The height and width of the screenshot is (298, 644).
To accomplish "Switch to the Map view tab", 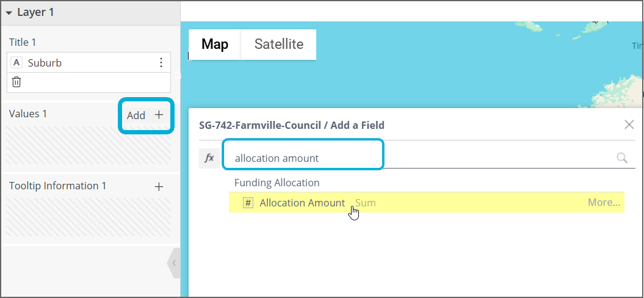I will coord(215,44).
